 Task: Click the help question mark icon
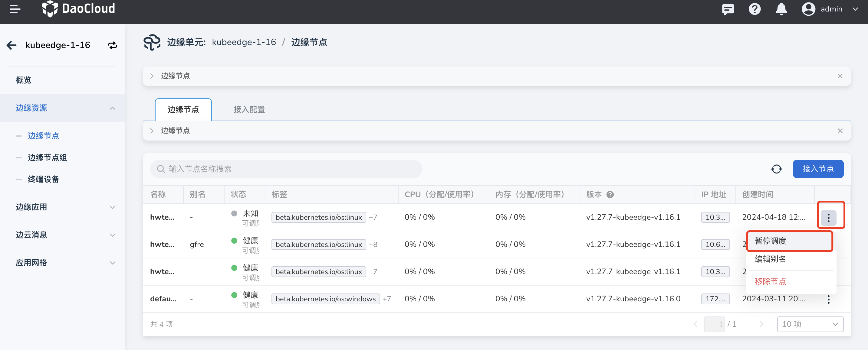click(x=755, y=9)
